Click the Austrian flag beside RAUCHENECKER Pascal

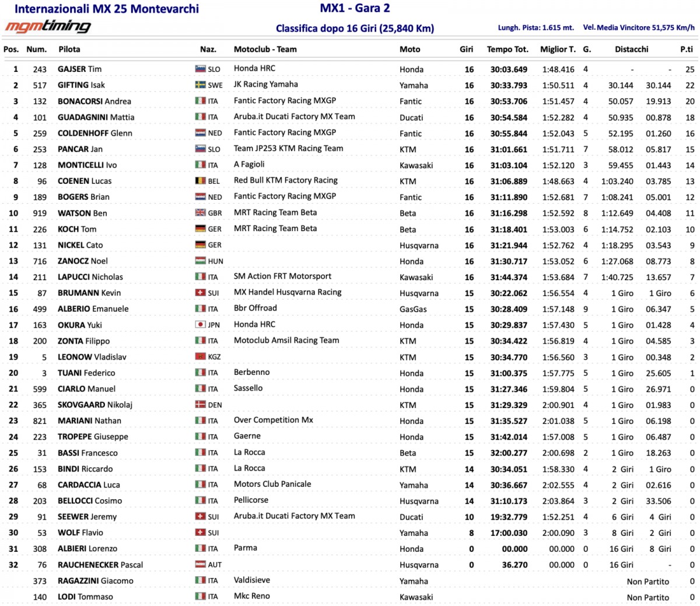200,565
